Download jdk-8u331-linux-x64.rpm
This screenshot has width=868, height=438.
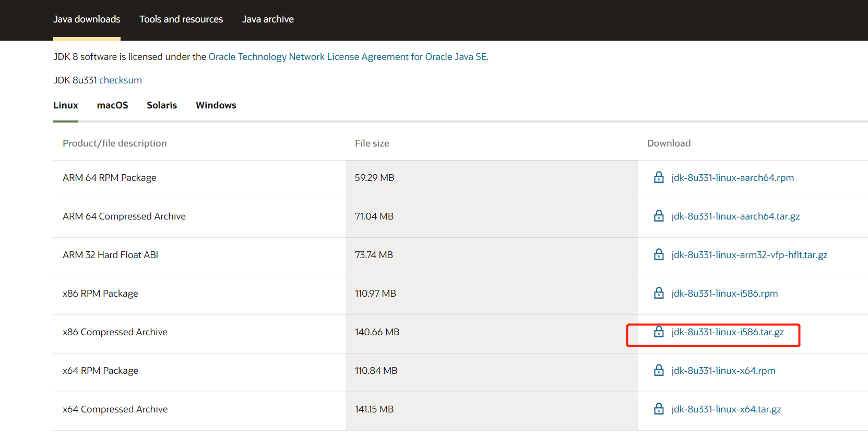pyautogui.click(x=723, y=371)
